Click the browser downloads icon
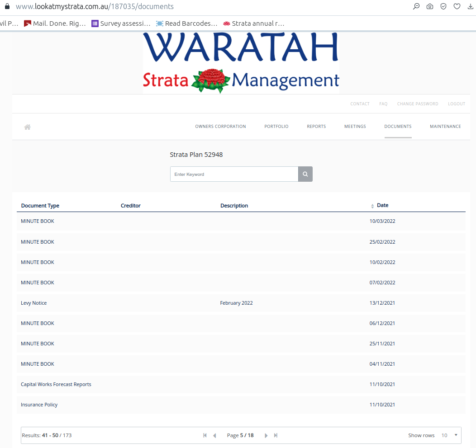Viewport: 476px width, 448px height. pyautogui.click(x=471, y=6)
